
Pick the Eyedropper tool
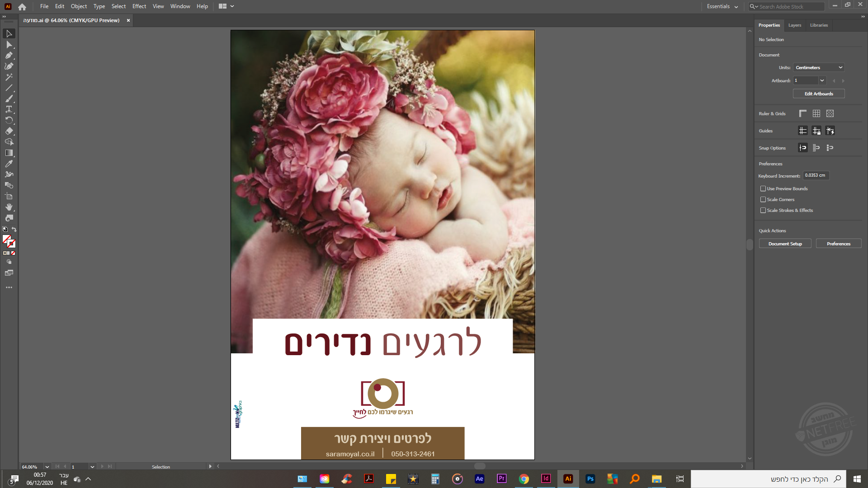[x=9, y=164]
